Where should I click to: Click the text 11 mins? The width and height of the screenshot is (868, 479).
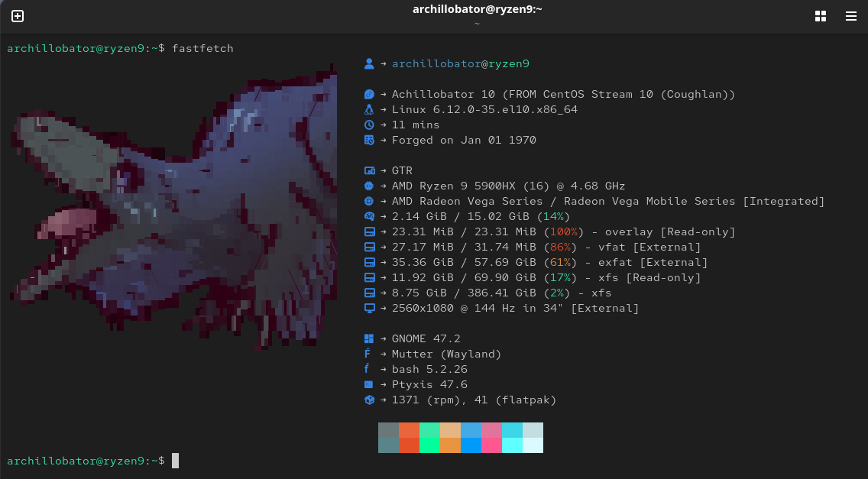pos(416,125)
